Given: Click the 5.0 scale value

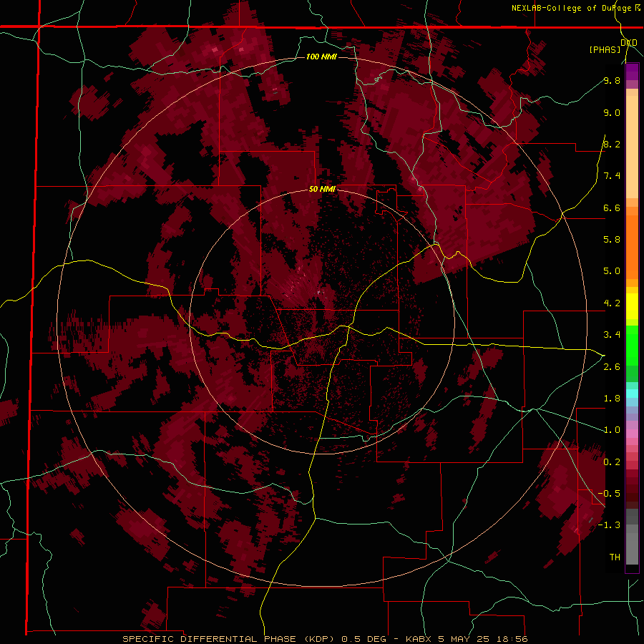Looking at the screenshot, I should pyautogui.click(x=612, y=271).
